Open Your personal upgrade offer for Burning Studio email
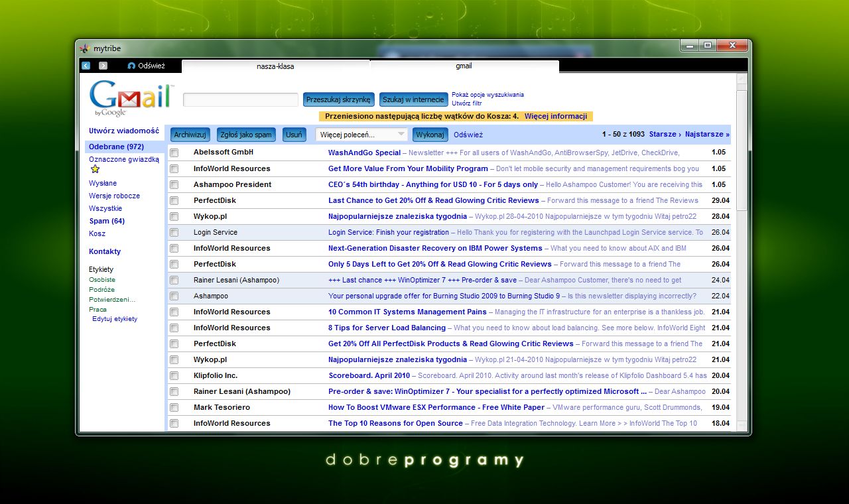Screen dimensions: 849x504 tap(444, 296)
